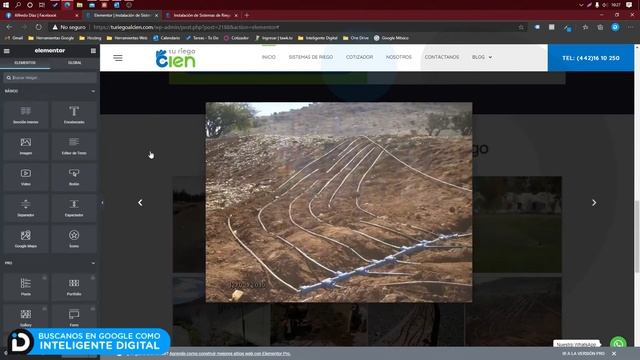Select the Posts pro widget

click(26, 287)
